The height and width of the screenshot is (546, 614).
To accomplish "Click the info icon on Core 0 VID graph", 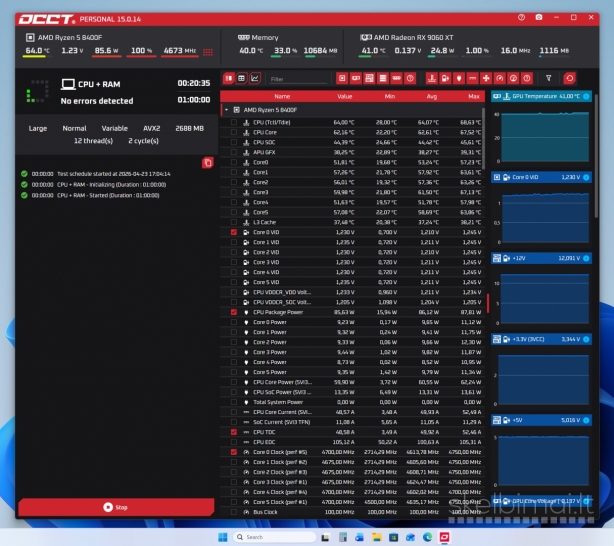I will click(586, 177).
